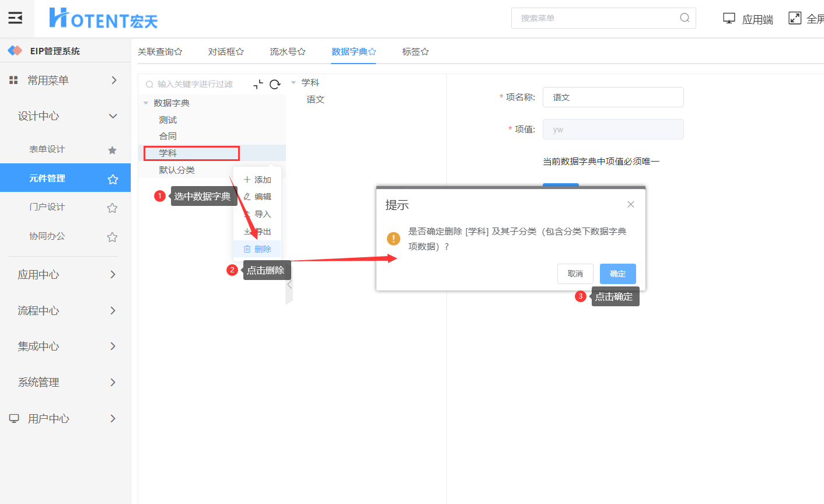Close the 提示 dialog with X
Viewport: 824px width, 504px height.
click(631, 204)
